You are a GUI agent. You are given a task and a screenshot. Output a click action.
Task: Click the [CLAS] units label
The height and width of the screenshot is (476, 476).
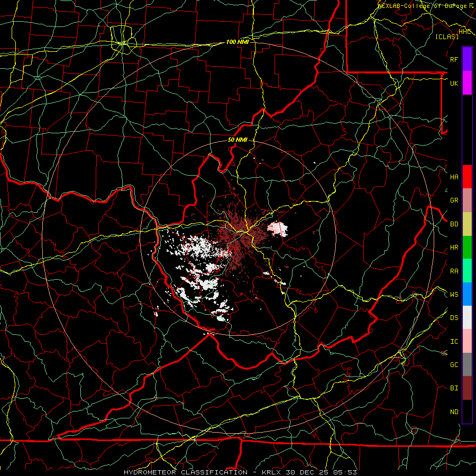point(446,37)
